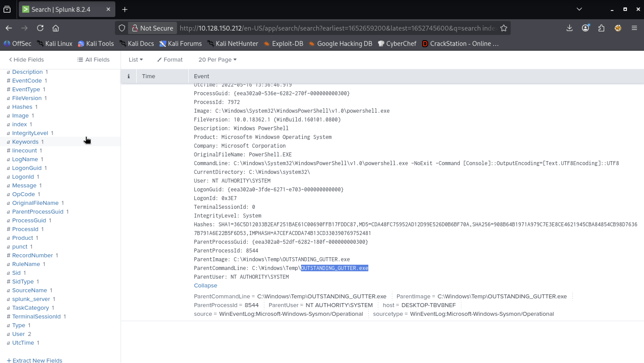Screen dimensions: 644x363
Task: Open the Exploit-DB bookmark
Action: 283,43
